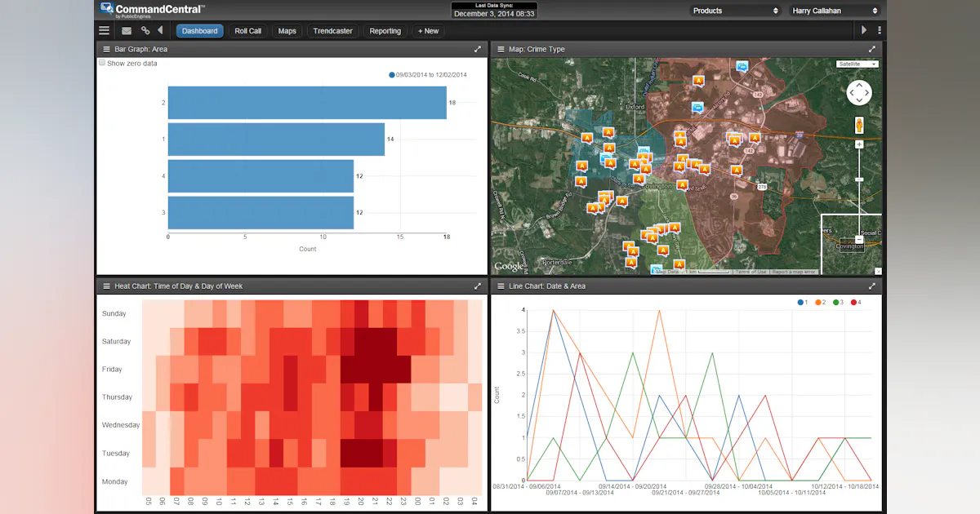Click the Report a map error link

tap(795, 272)
